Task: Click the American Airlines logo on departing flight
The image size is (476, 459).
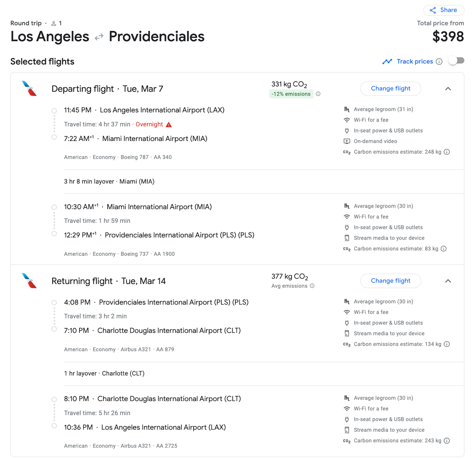Action: point(29,88)
